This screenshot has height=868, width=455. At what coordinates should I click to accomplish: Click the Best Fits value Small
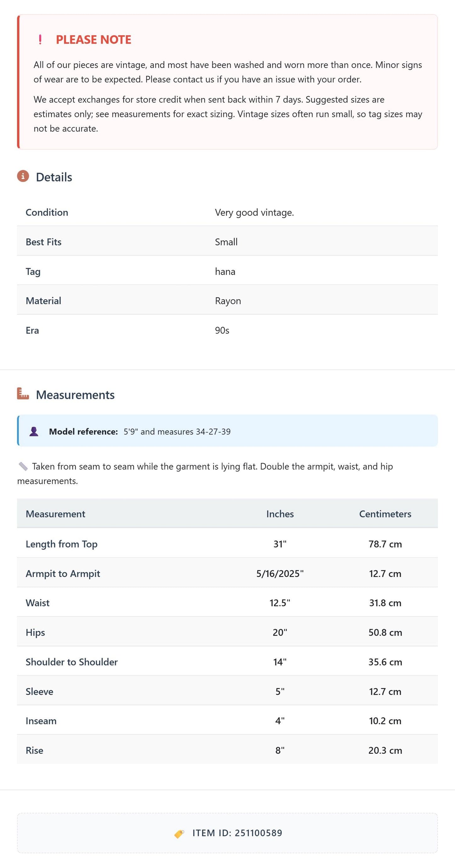(x=226, y=242)
